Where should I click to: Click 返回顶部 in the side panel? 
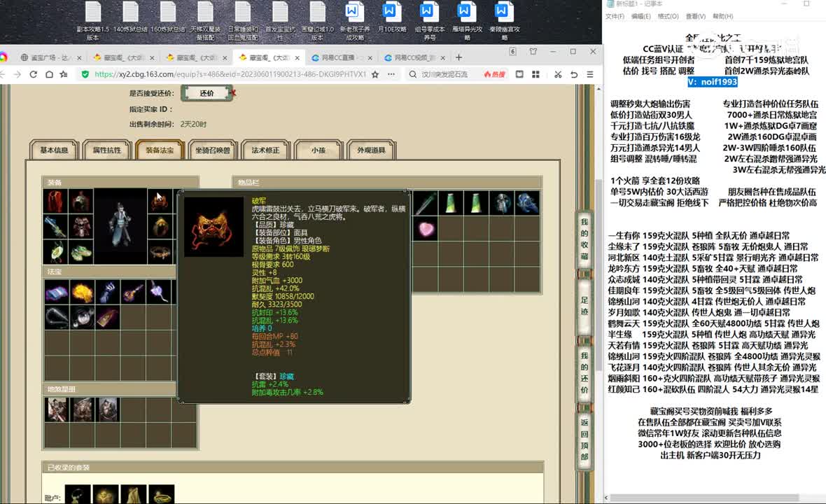click(584, 439)
